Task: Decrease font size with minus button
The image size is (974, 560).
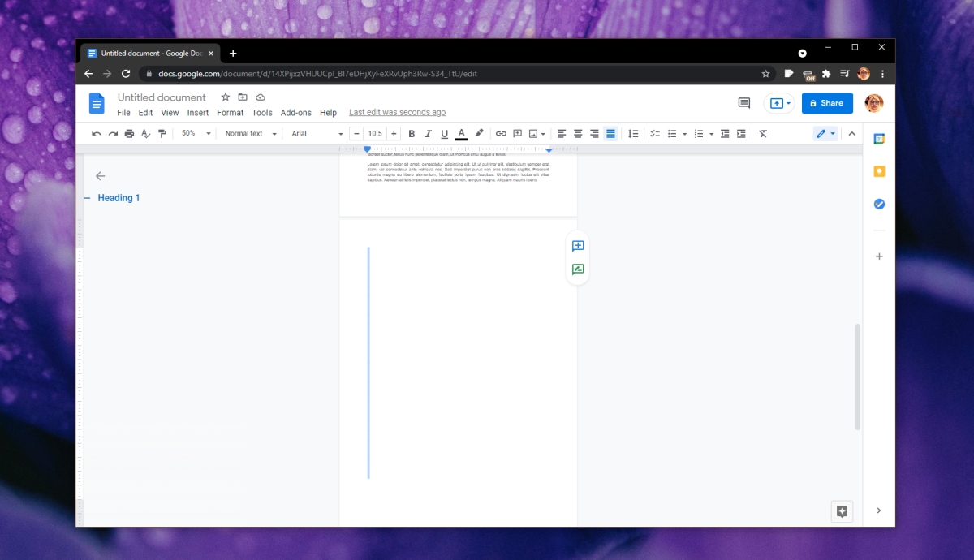Action: click(356, 134)
